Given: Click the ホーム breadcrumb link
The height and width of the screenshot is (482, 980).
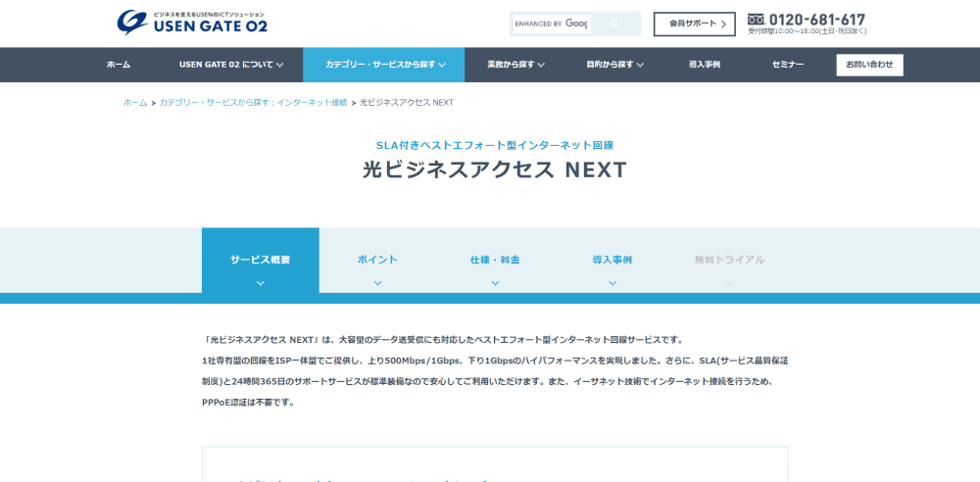Looking at the screenshot, I should click(135, 103).
